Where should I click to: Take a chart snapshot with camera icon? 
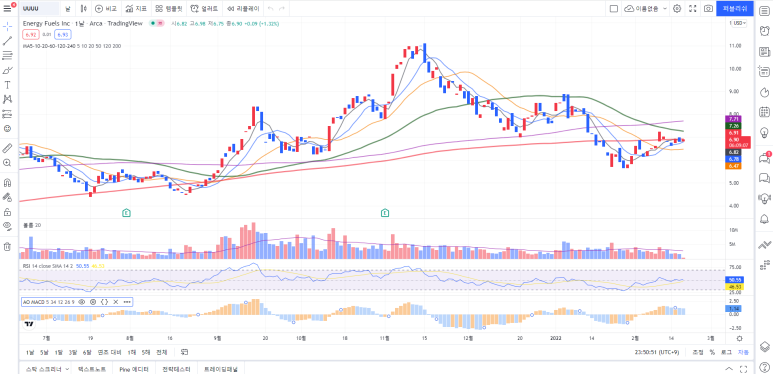(708, 8)
